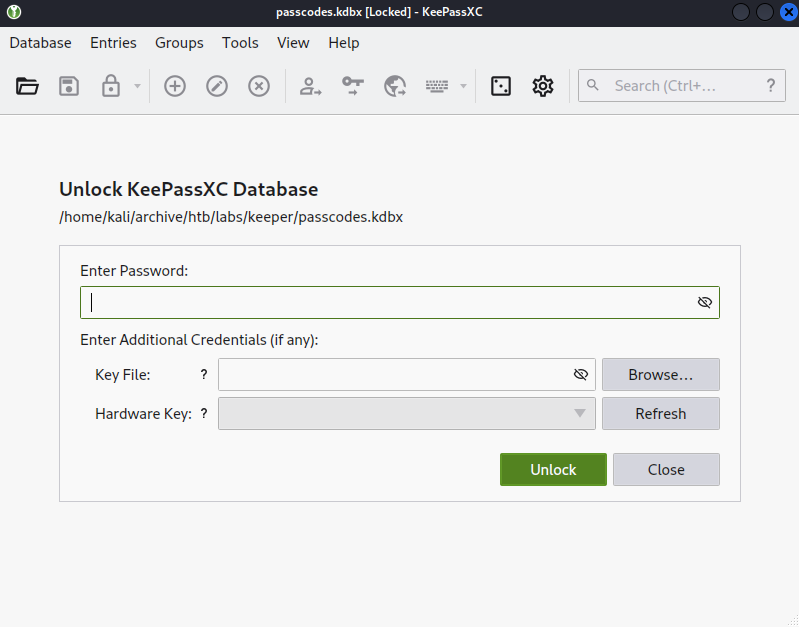Click the edit entry pencil icon
This screenshot has width=799, height=627.
[x=217, y=86]
